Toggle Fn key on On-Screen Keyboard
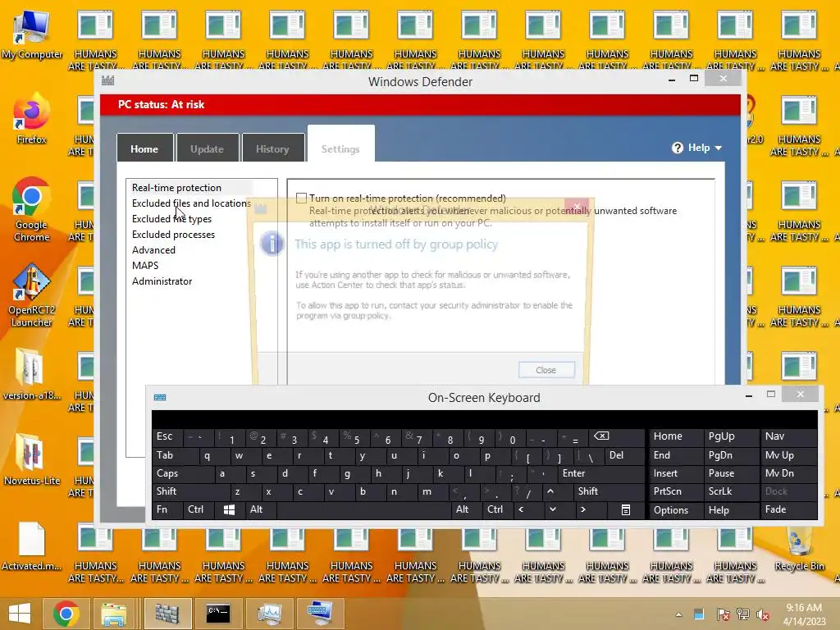This screenshot has height=630, width=840. point(167,509)
